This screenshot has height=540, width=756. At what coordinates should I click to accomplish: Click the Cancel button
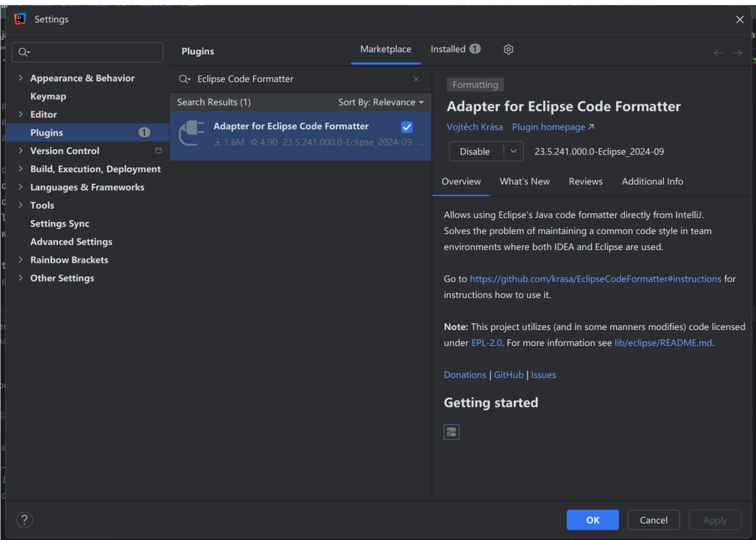click(653, 520)
